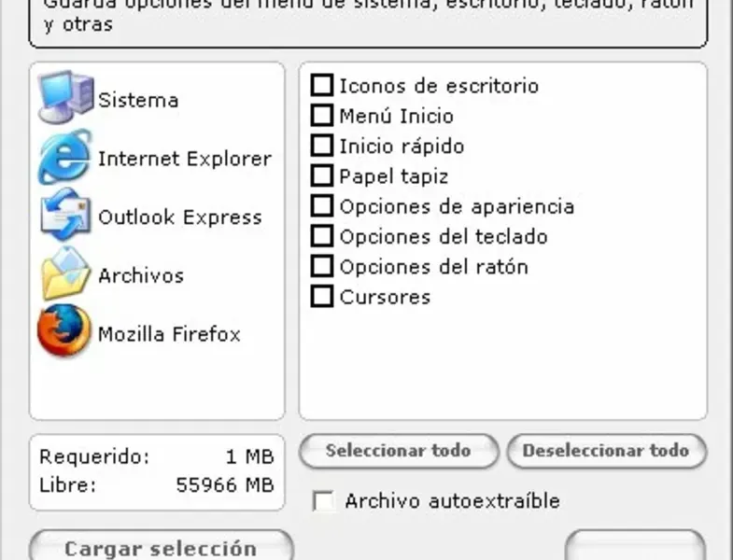Toggle the Archivo autoextraíble checkbox
This screenshot has height=560, width=733.
[x=323, y=501]
